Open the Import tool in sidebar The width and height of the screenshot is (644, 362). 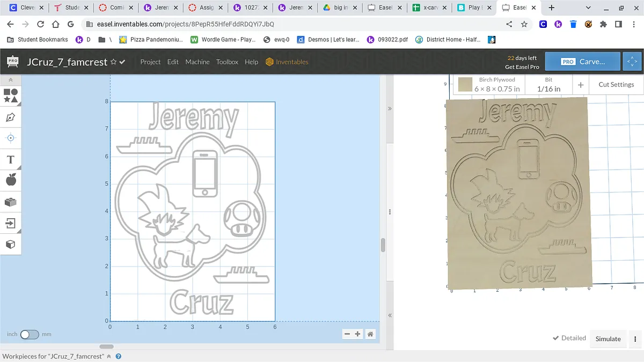point(11,223)
